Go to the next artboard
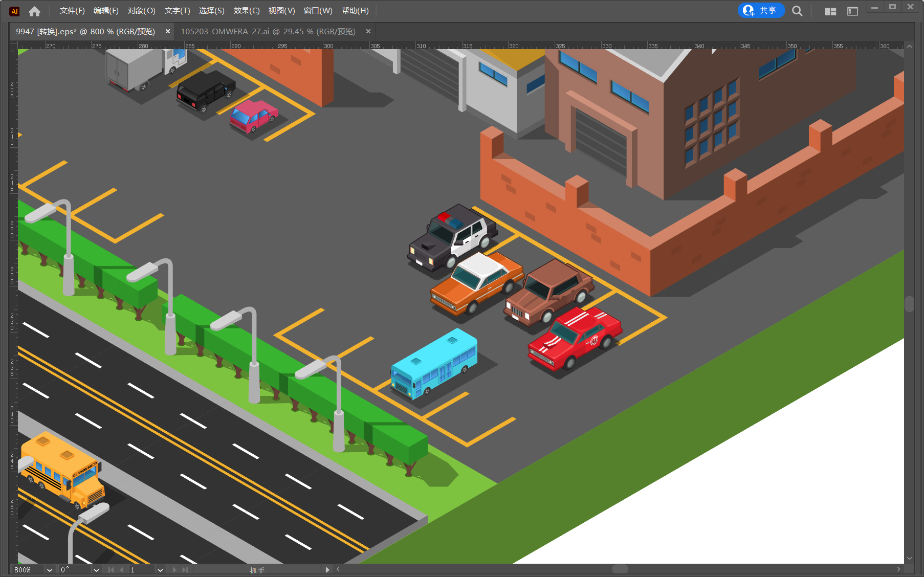Viewport: 924px width, 577px height. click(x=174, y=570)
